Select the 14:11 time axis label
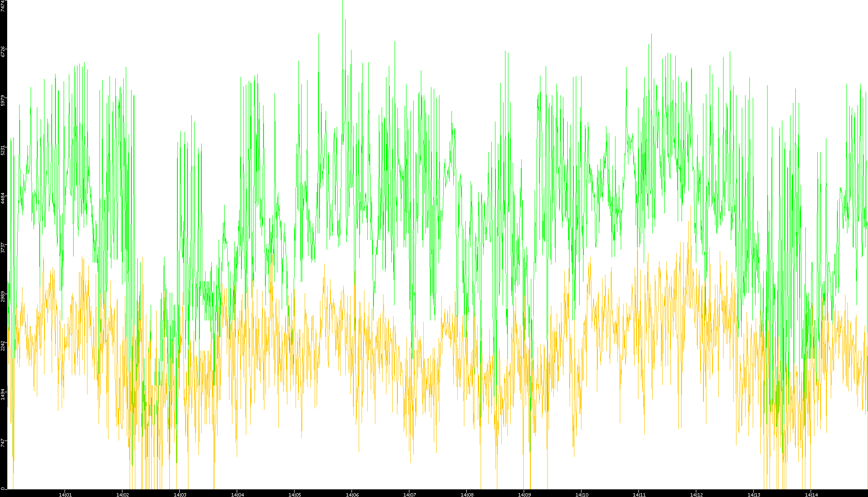This screenshot has width=868, height=497. [639, 495]
